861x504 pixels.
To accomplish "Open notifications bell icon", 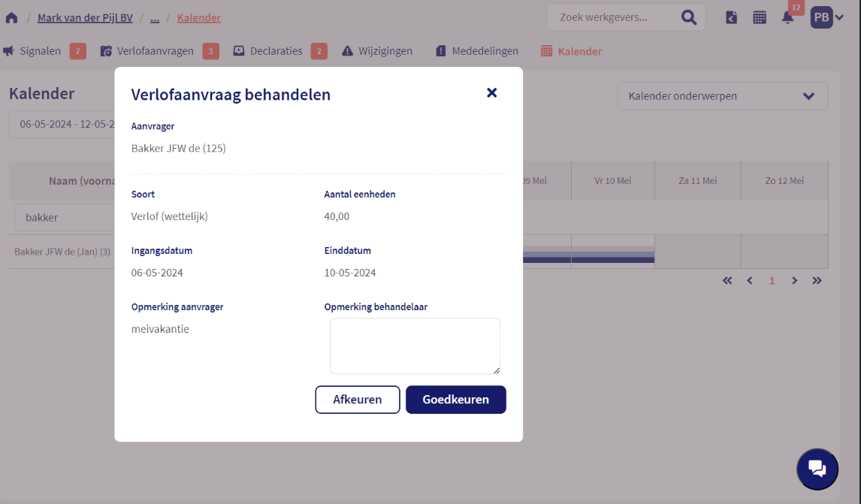I will click(x=787, y=17).
